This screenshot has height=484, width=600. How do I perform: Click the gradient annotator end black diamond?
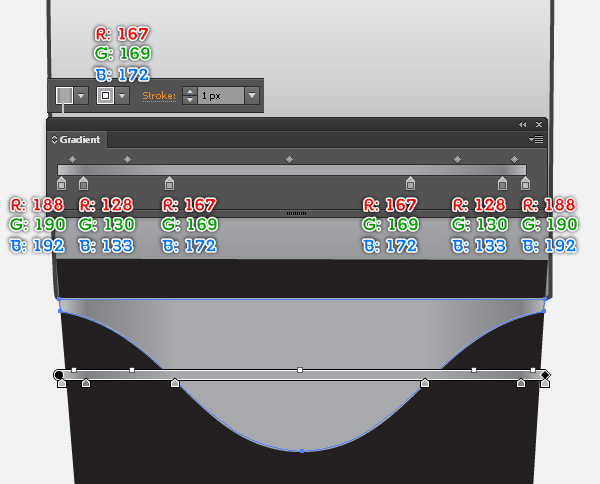tap(545, 375)
